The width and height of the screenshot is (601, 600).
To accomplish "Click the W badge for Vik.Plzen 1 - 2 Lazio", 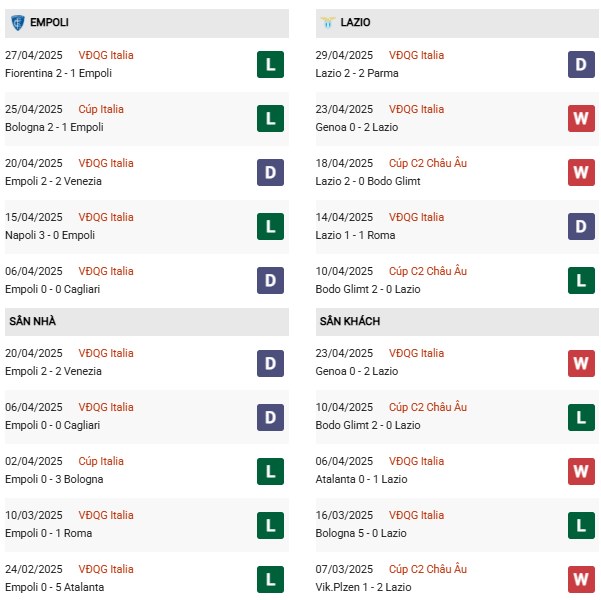I will tap(582, 579).
